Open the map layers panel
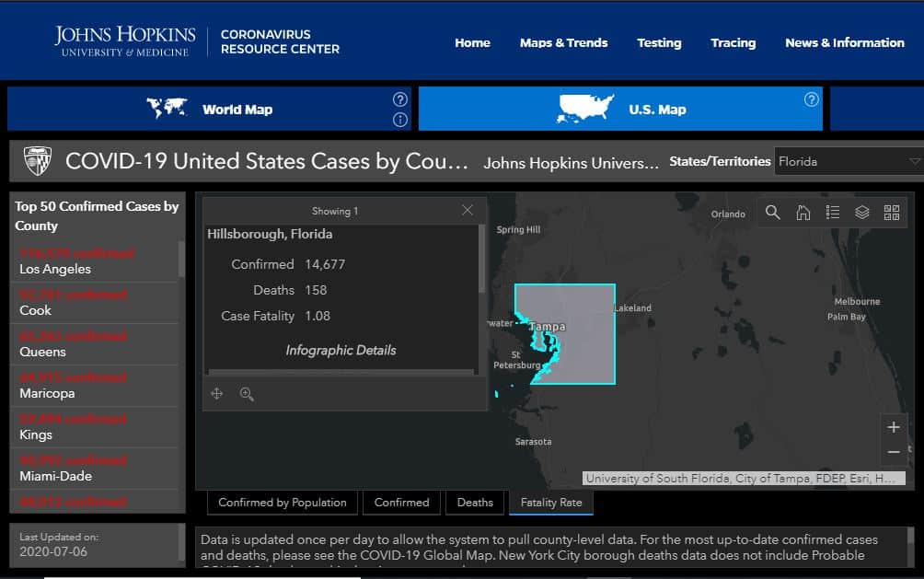 862,213
